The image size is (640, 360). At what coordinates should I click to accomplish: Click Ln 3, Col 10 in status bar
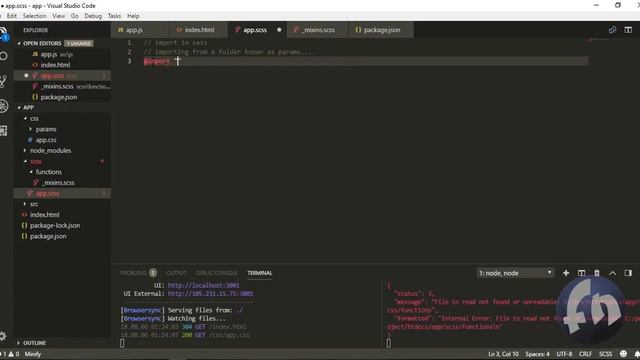503,354
